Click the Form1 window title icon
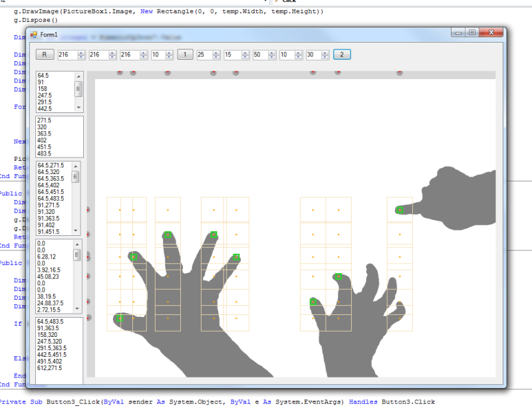532x414 pixels. coord(34,35)
